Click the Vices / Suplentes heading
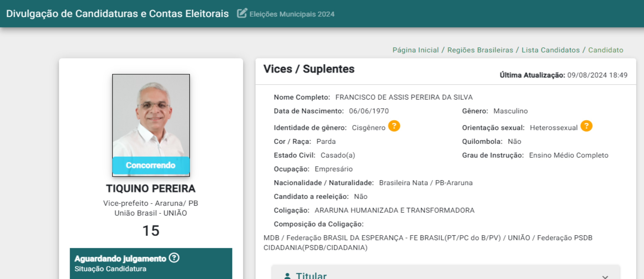 [309, 69]
